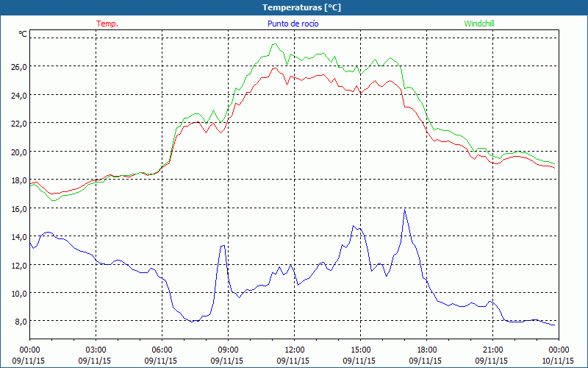Click the Temperaturas [°C] title bar
This screenshot has width=588, height=368.
coord(294,7)
